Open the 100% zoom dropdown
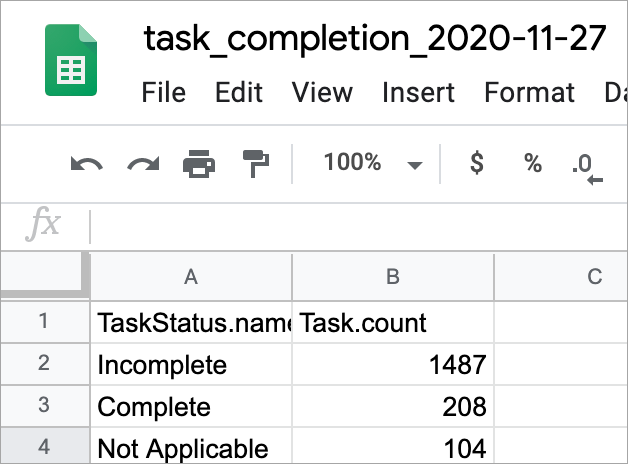The width and height of the screenshot is (628, 464). click(x=372, y=163)
